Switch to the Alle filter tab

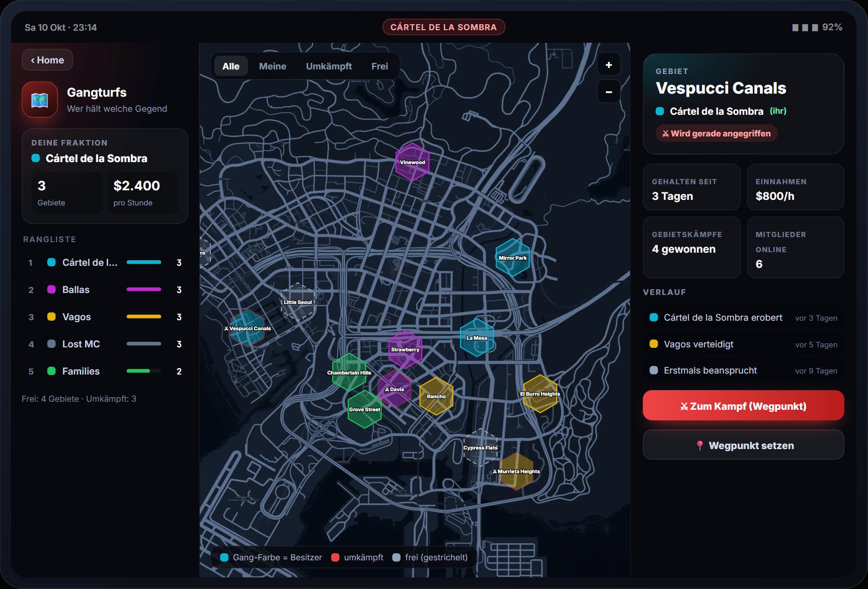(231, 66)
